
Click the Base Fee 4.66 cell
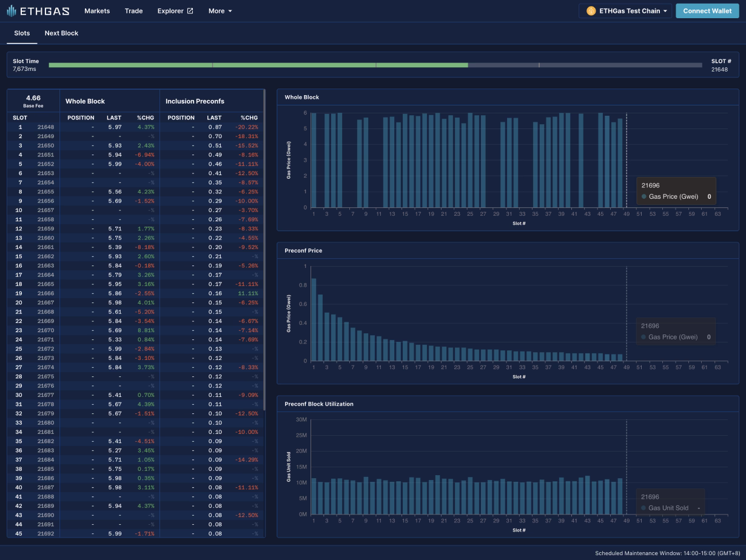click(x=33, y=100)
